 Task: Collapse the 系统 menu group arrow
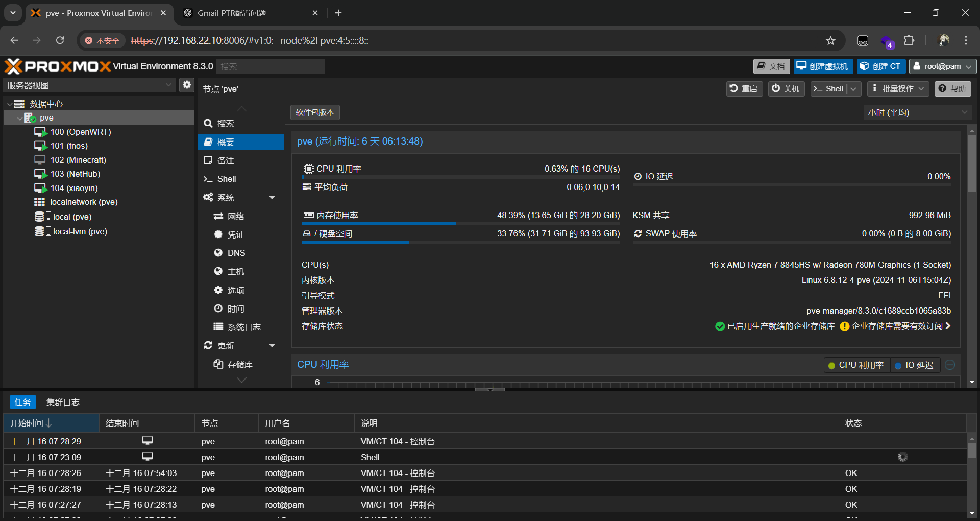(x=272, y=197)
